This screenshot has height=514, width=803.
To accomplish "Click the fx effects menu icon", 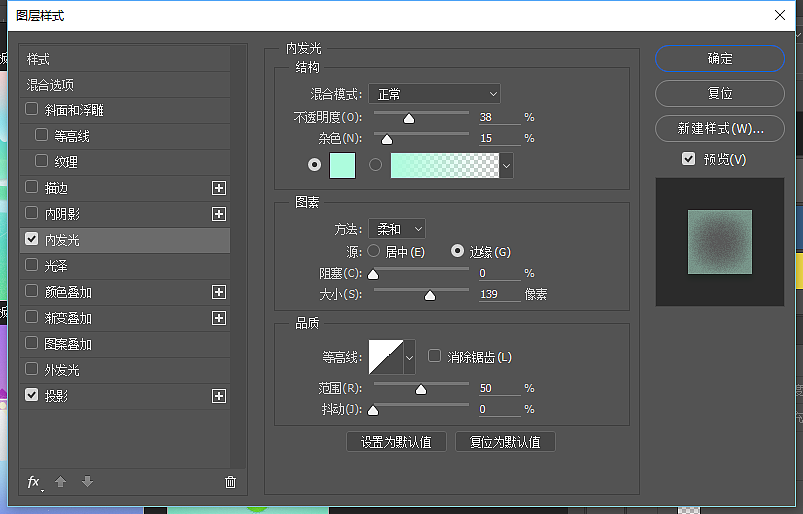I will [33, 482].
